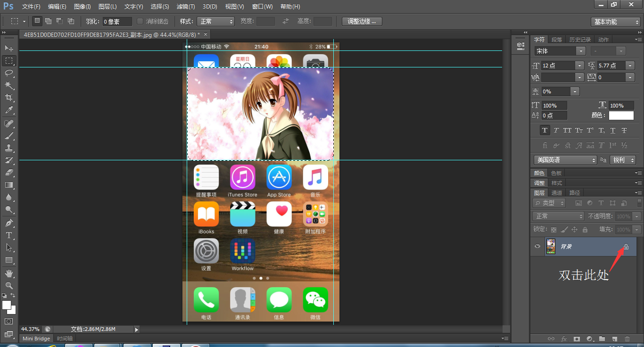Screen dimensions: 644x347
Task: Open the 美国英语 language dropdown
Action: point(565,160)
